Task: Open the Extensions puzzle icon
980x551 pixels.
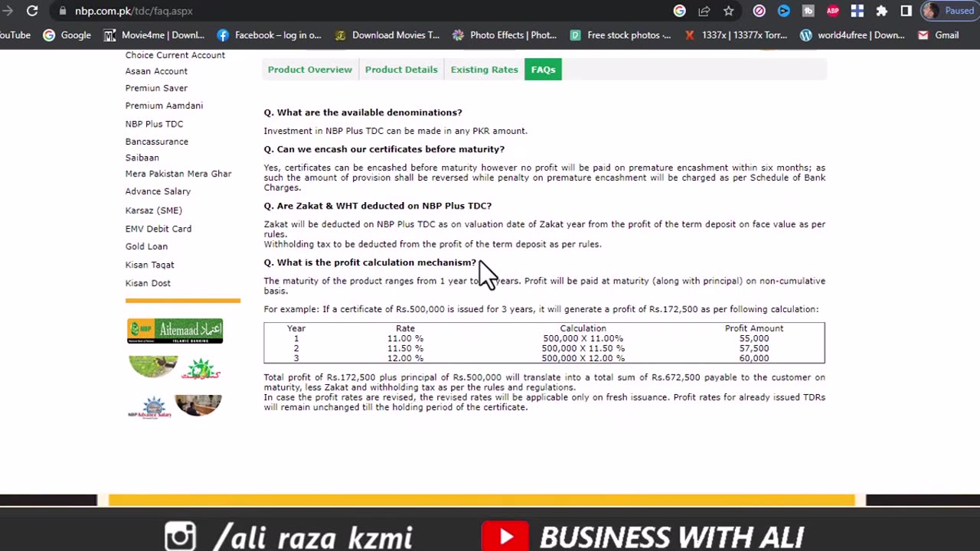Action: click(x=881, y=11)
